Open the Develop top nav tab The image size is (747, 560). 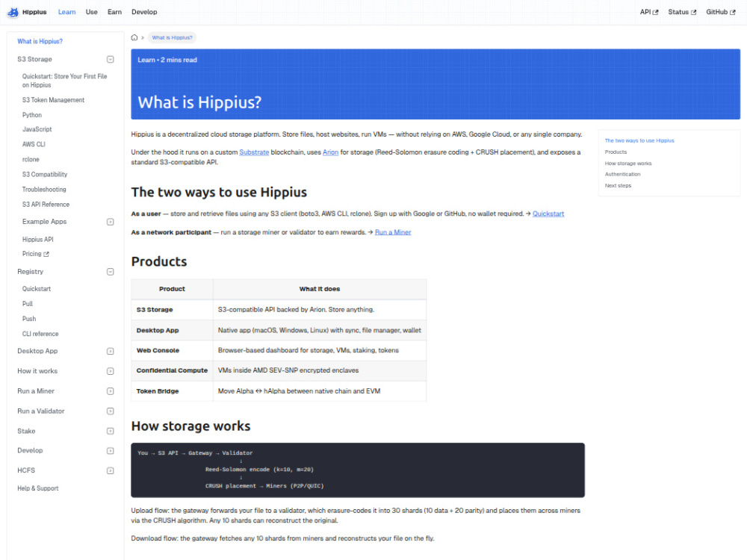[144, 13]
